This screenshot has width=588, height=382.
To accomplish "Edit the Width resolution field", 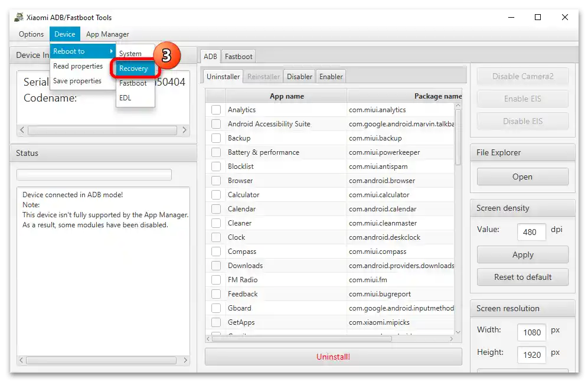I will coord(531,332).
